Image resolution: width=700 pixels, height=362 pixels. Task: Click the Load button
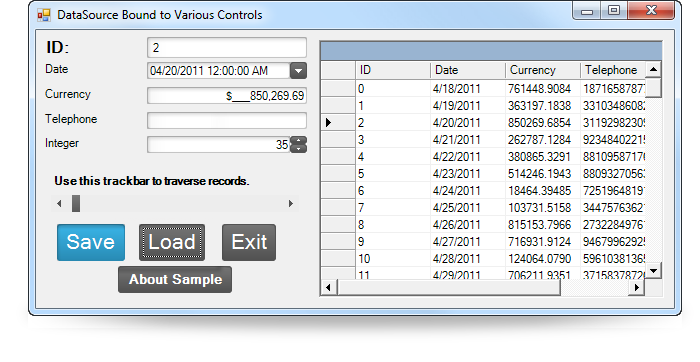tap(172, 242)
